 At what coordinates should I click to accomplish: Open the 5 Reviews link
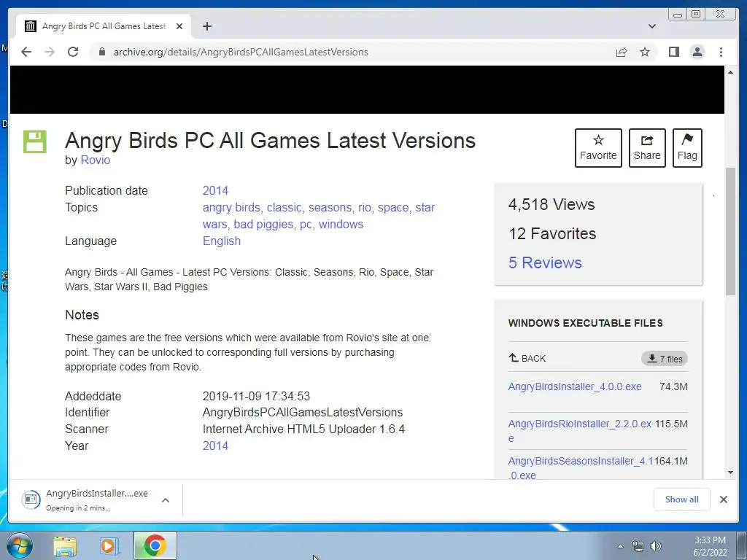(x=545, y=262)
